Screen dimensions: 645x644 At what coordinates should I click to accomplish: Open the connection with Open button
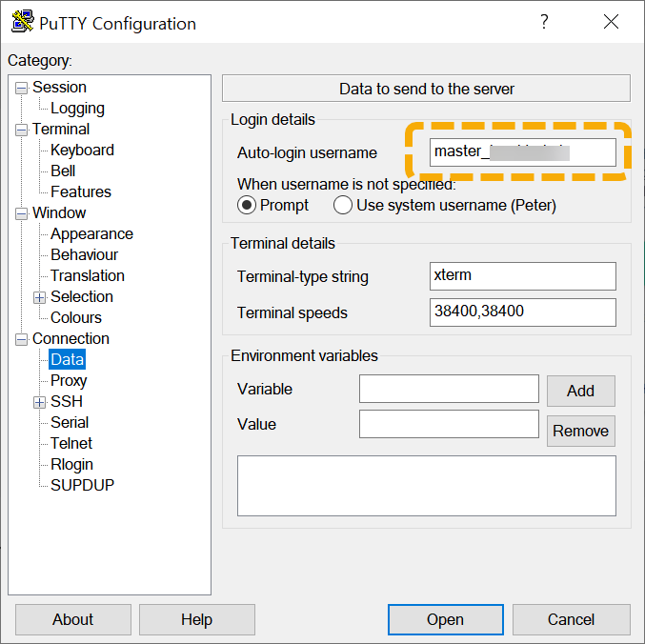446,620
